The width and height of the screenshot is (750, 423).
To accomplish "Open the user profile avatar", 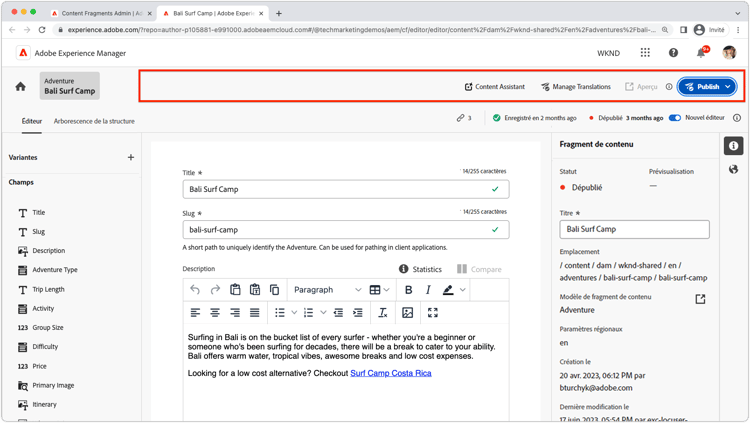I will pos(729,53).
